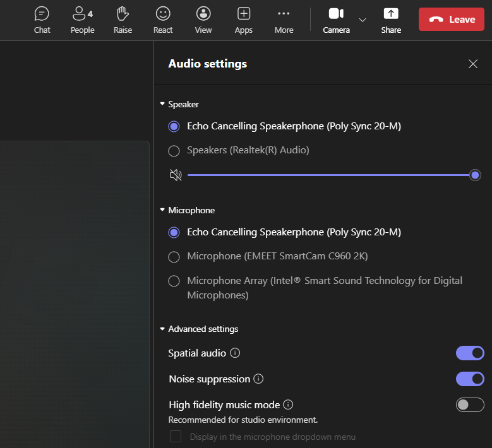This screenshot has height=448, width=492.
Task: Click the Audio settings heading
Action: (207, 64)
